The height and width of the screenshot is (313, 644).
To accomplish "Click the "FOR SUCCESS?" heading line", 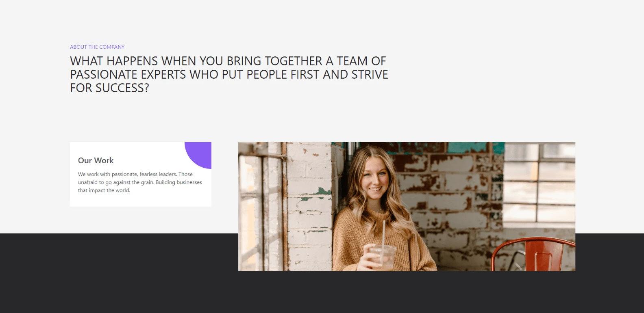I will [x=109, y=88].
